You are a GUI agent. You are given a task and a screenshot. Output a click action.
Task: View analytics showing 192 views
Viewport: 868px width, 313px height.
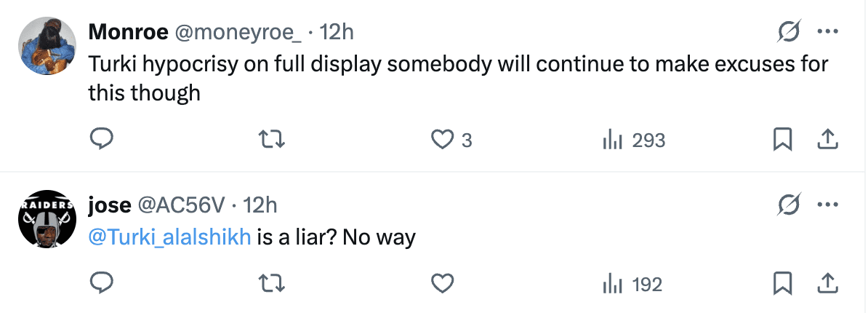tap(632, 284)
